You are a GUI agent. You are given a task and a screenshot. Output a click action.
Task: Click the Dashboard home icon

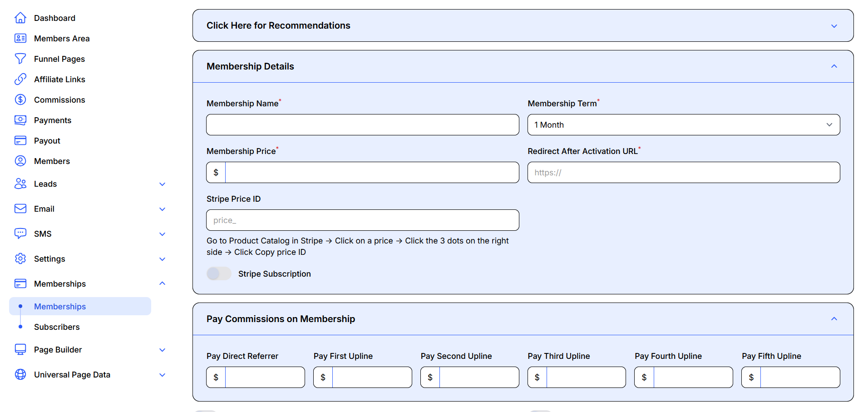(x=20, y=18)
